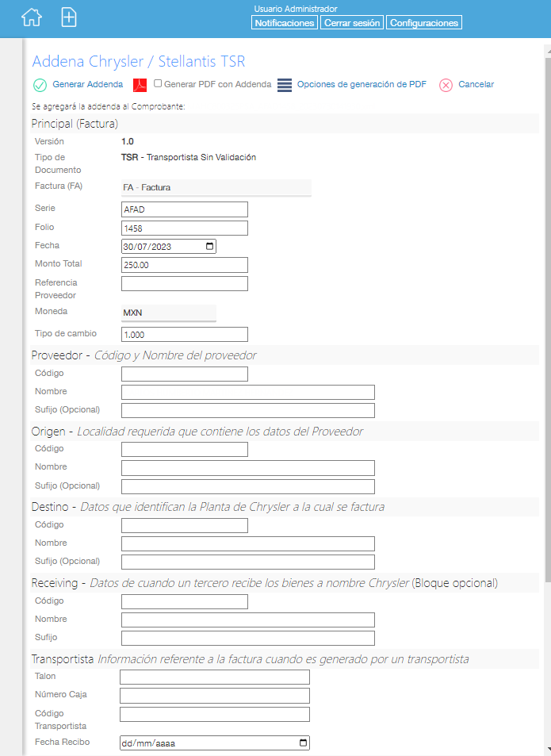Screen dimensions: 551x756
Task: Click the Addena Chrysler / Stellantis TSR title
Action: click(139, 61)
